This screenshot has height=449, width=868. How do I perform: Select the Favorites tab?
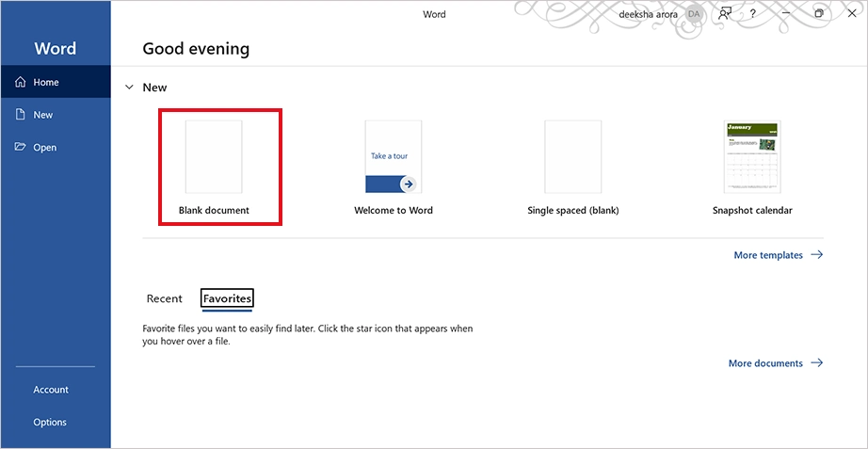point(227,298)
